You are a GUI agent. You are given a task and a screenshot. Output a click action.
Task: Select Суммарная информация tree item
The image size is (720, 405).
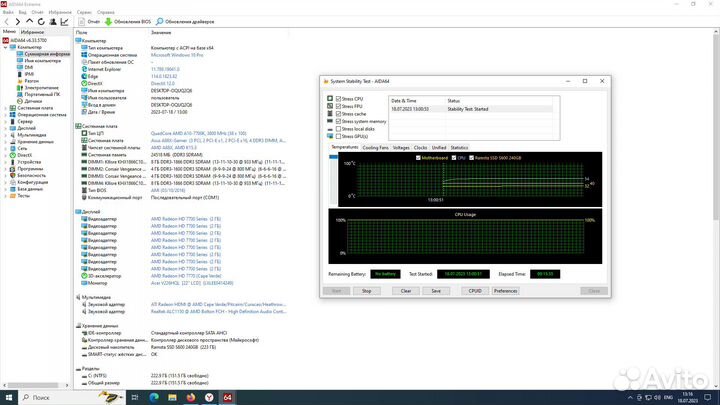(47, 54)
